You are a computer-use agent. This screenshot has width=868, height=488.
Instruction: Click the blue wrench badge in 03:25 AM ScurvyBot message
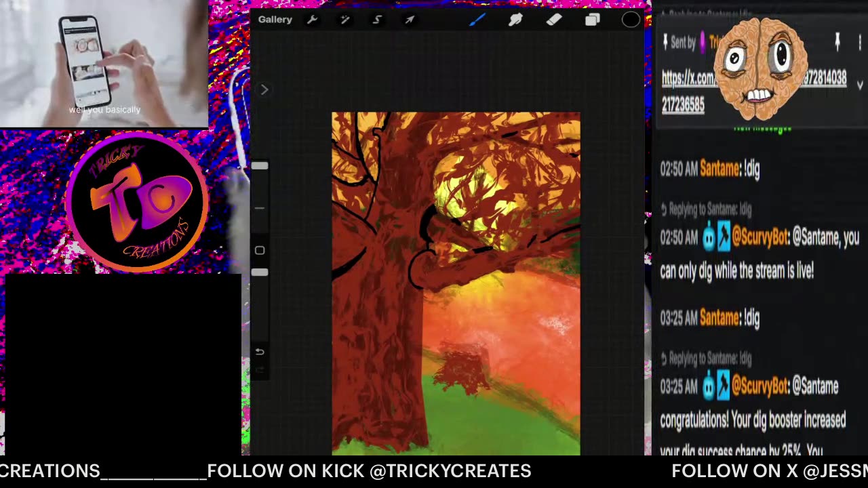pos(723,386)
